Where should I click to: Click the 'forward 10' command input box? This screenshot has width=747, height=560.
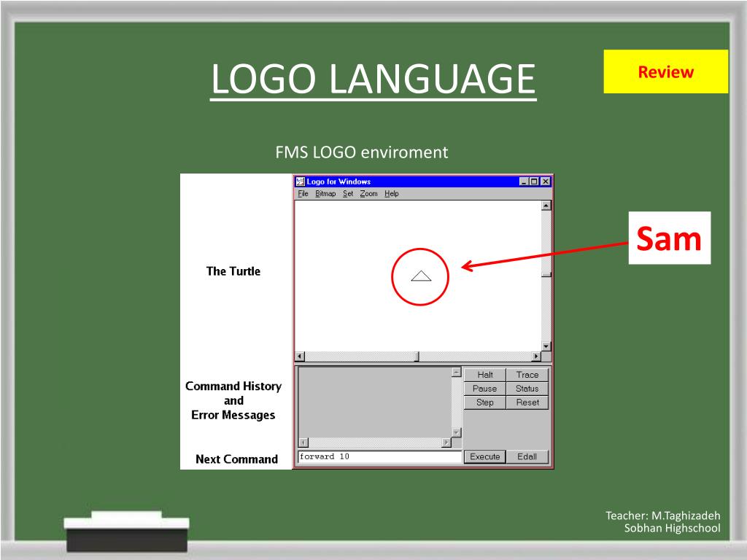point(379,456)
